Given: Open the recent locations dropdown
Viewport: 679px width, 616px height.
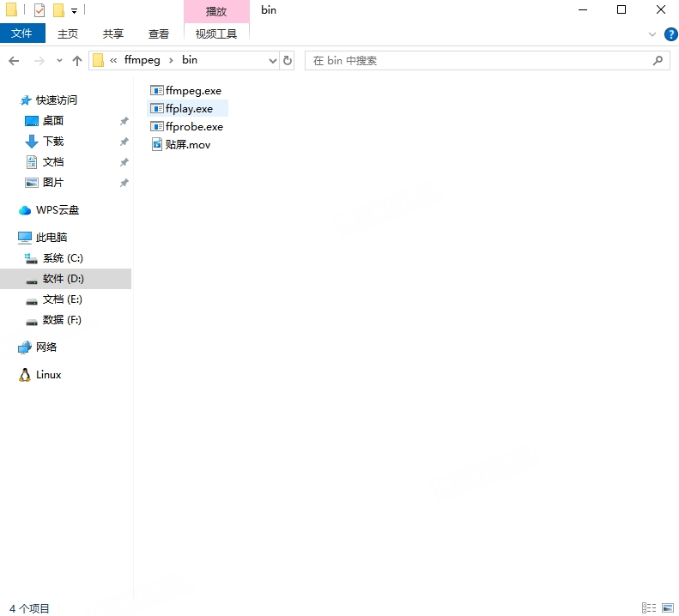Looking at the screenshot, I should pos(60,61).
